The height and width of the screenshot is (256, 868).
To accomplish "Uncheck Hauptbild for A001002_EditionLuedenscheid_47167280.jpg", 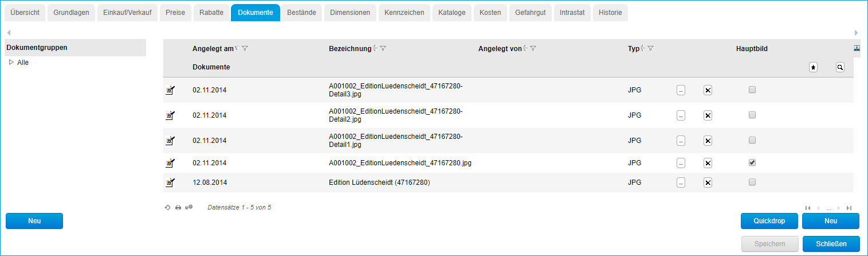I will (752, 163).
